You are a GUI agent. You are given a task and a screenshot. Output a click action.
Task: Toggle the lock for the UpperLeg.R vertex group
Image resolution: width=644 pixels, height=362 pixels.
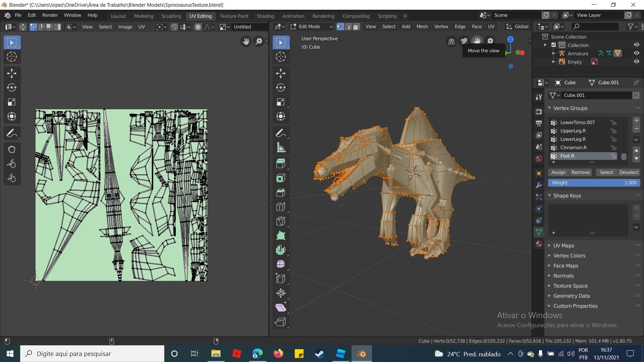click(613, 131)
